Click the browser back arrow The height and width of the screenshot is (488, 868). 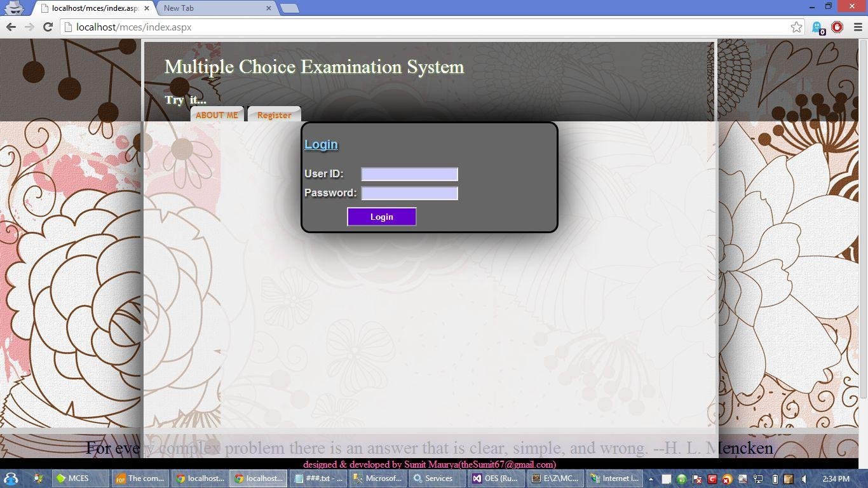pos(11,27)
